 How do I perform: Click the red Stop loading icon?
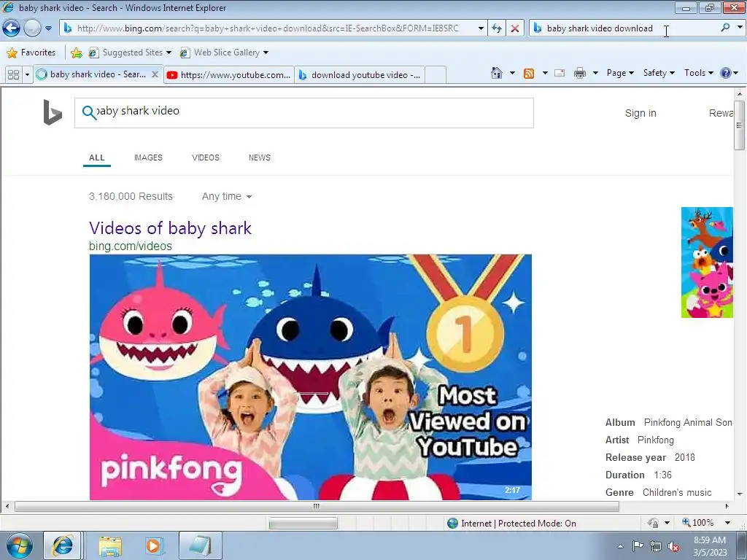click(515, 28)
